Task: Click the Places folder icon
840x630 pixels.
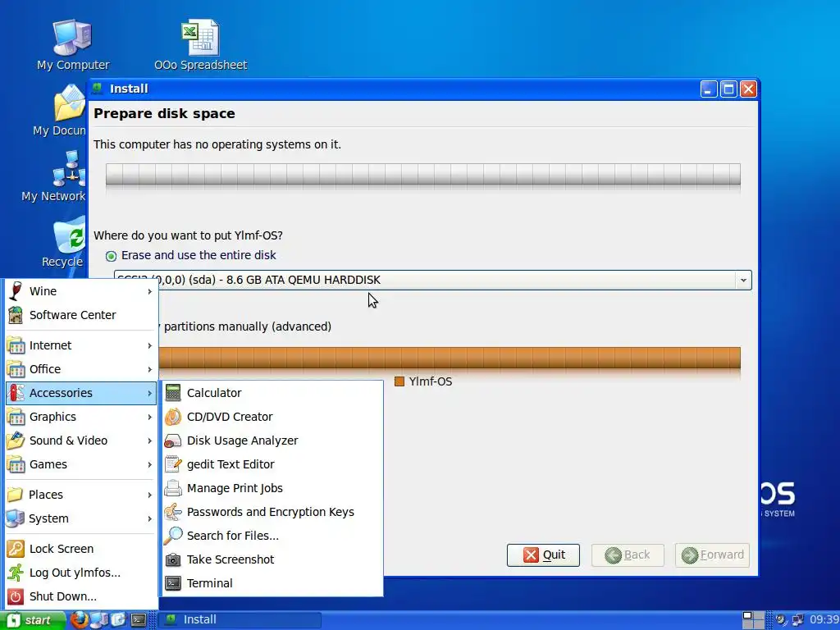Action: pos(15,495)
